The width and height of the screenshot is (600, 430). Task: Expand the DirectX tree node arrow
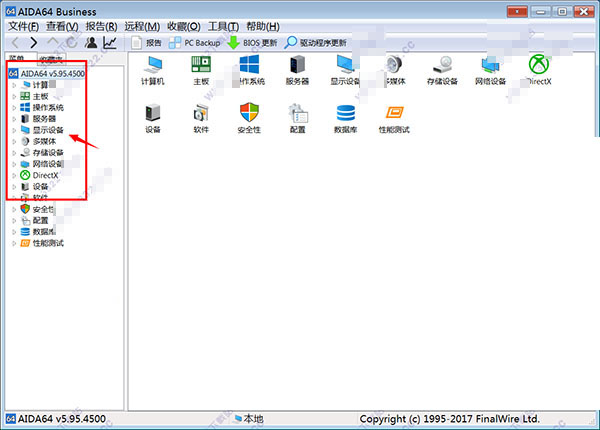pyautogui.click(x=14, y=175)
